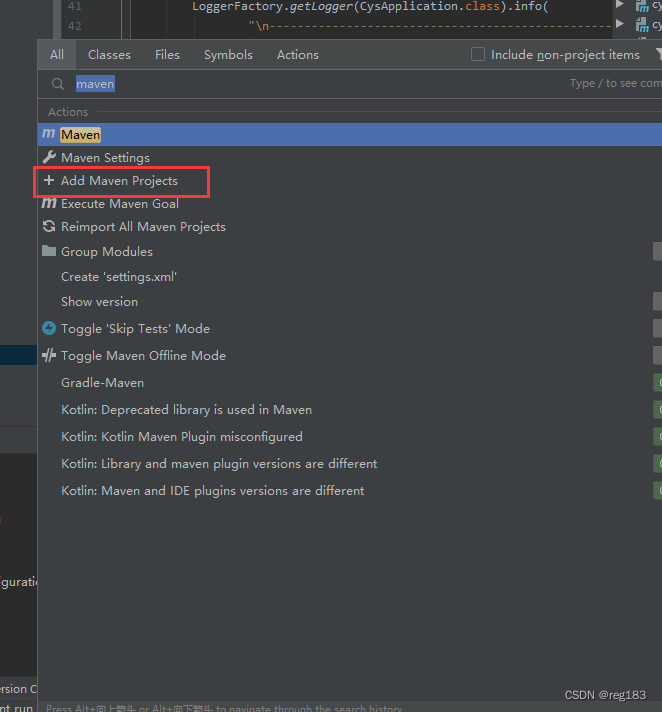Click LoggerFactory.getLogger code in editor
662x712 pixels.
pyautogui.click(x=272, y=6)
